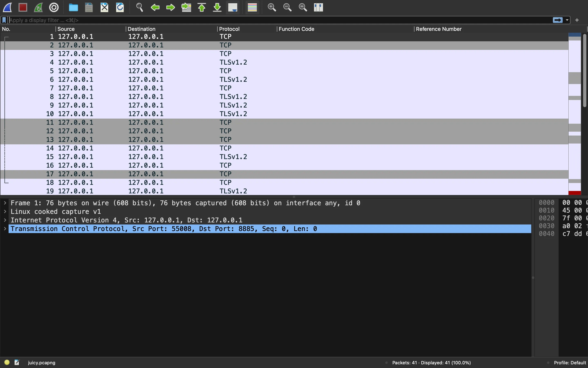This screenshot has height=368, width=588.
Task: Select packet number 1 row
Action: [284, 37]
